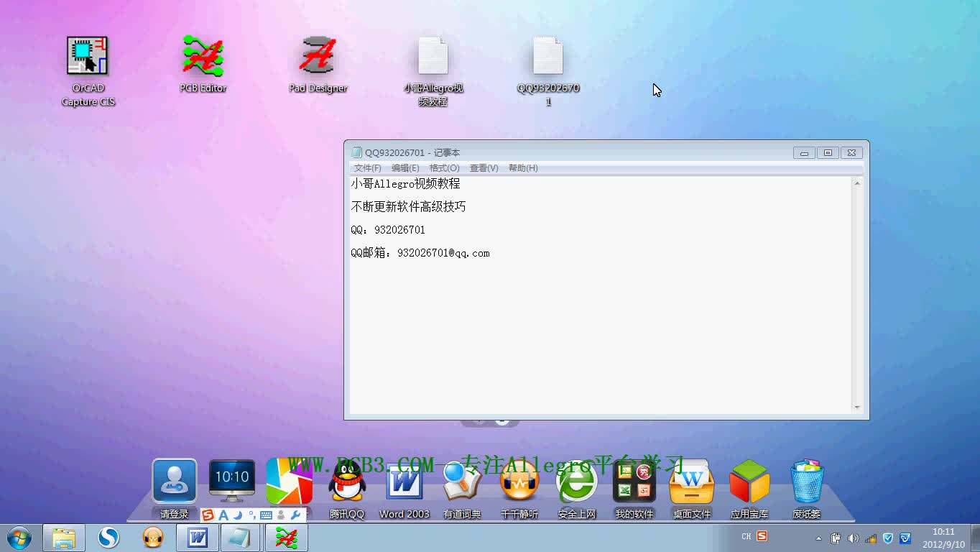Click the Notepad title bar document icon
This screenshot has width=980, height=552.
[x=356, y=152]
